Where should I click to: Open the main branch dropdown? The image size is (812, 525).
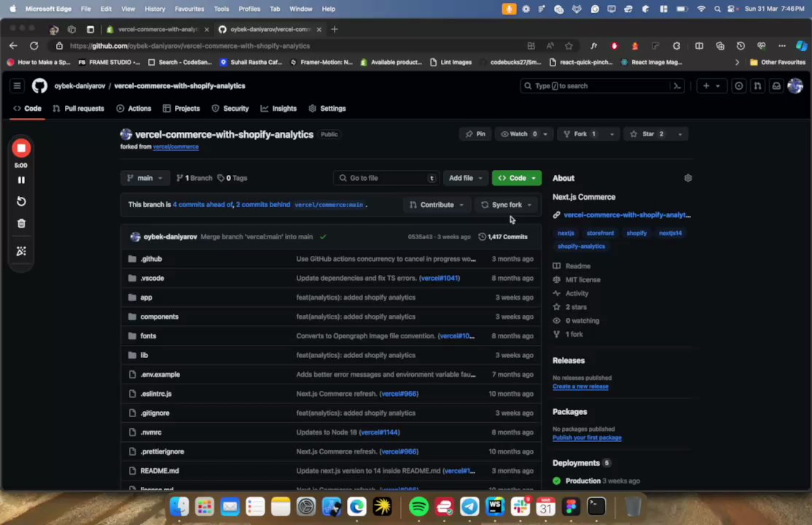tap(145, 178)
